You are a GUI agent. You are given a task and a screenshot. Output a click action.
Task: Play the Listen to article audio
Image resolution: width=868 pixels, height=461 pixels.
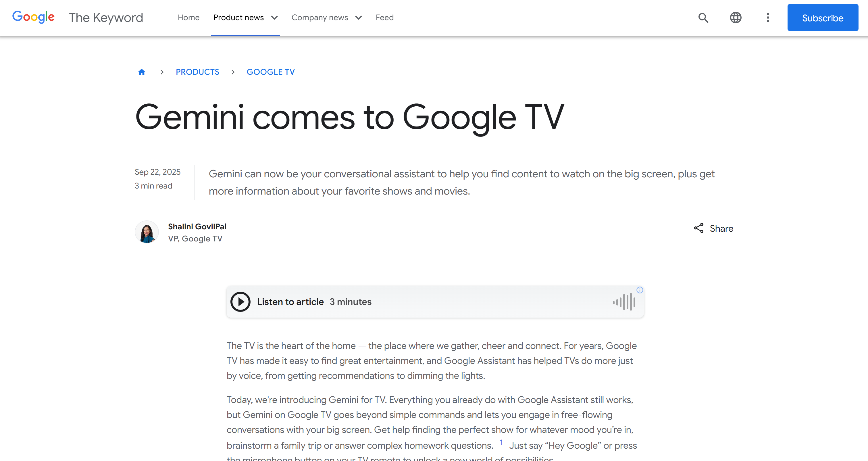pos(240,301)
